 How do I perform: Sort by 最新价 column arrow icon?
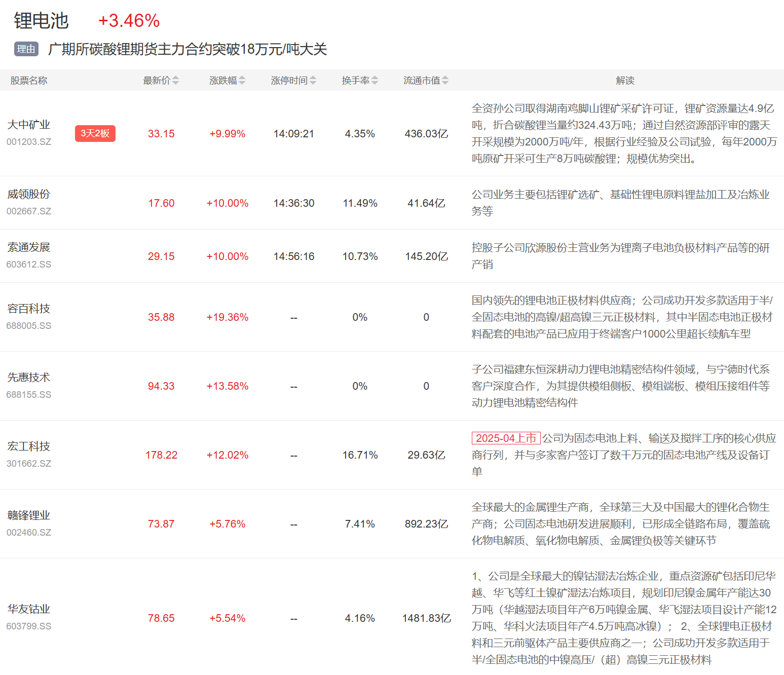[x=175, y=81]
